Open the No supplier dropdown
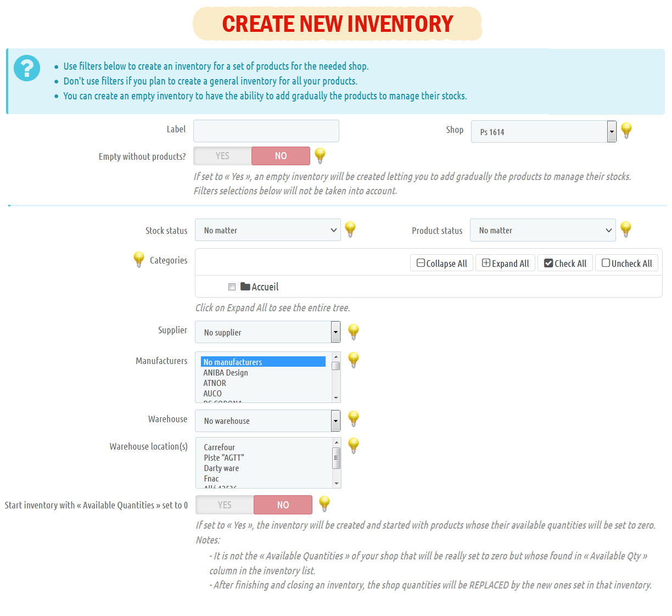The width and height of the screenshot is (672, 616). point(268,332)
